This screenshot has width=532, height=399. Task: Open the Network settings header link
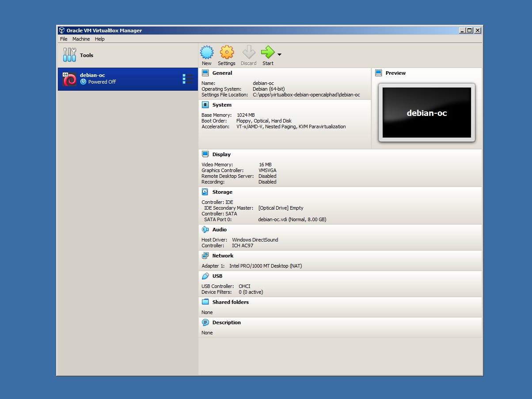[223, 256]
